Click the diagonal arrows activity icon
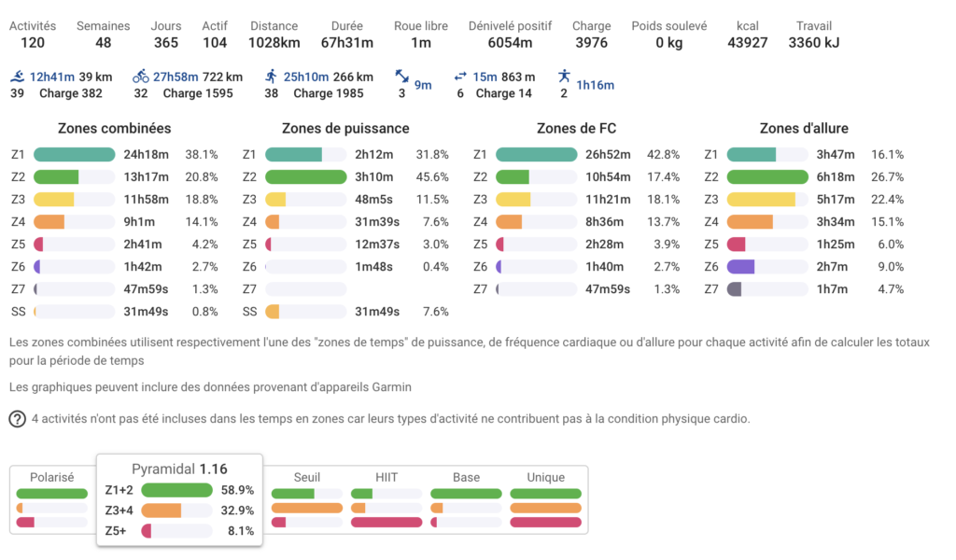The width and height of the screenshot is (956, 560). click(x=402, y=77)
